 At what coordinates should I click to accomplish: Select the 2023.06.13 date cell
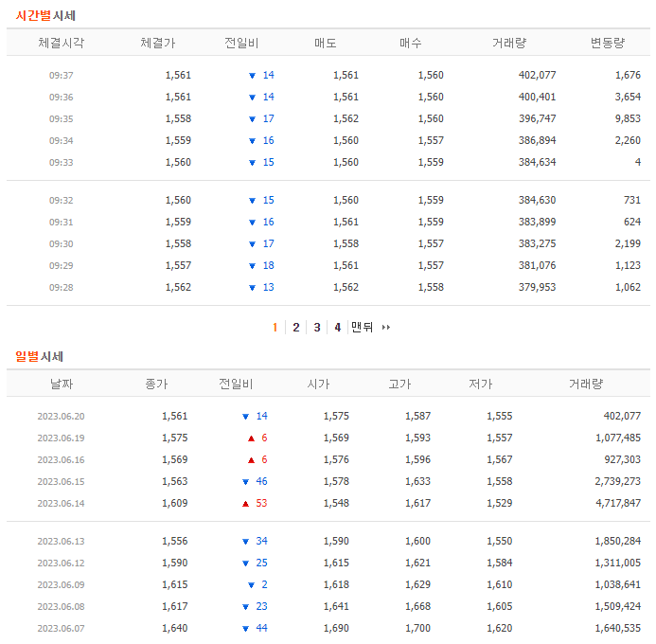[62, 542]
